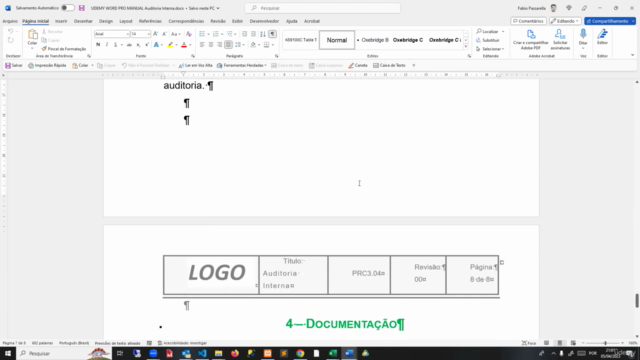
Task: Toggle bold (N) formatting
Action: click(x=98, y=44)
